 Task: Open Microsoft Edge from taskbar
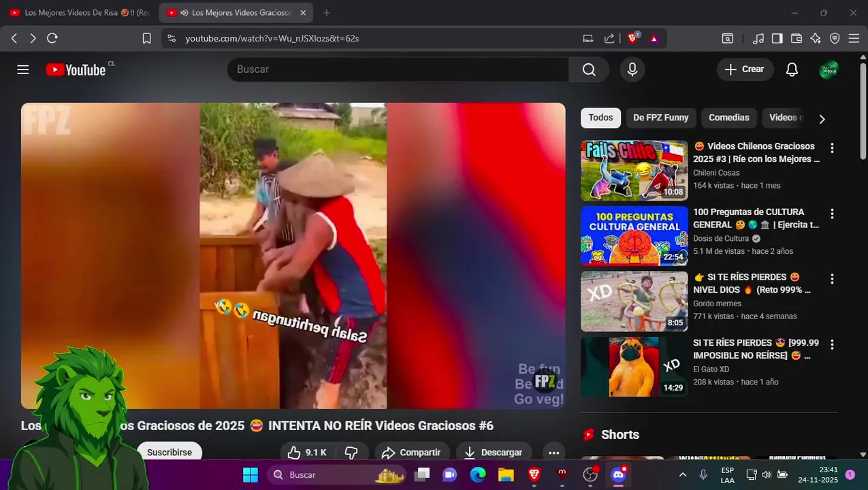pos(478,474)
